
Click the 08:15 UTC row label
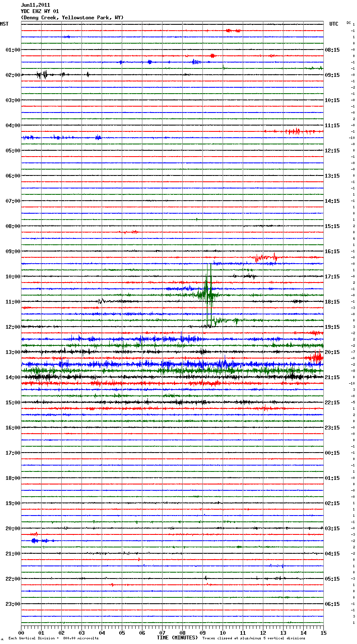[332, 50]
